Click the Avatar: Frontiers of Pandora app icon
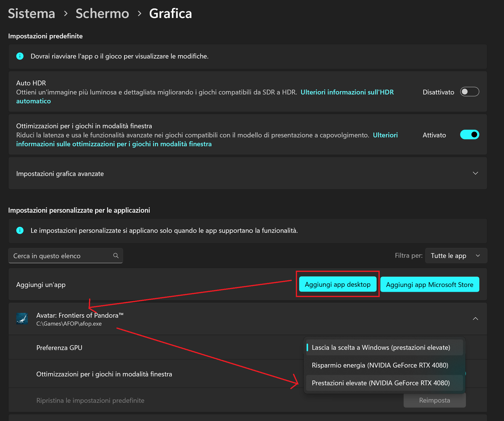This screenshot has height=421, width=504. point(22,319)
